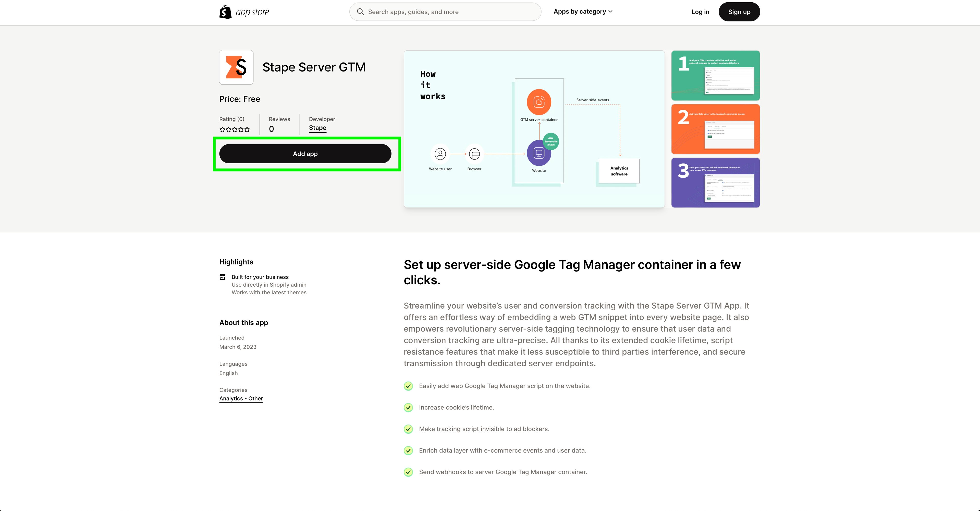Select the green step 1 thumbnail
The width and height of the screenshot is (980, 511).
click(715, 75)
